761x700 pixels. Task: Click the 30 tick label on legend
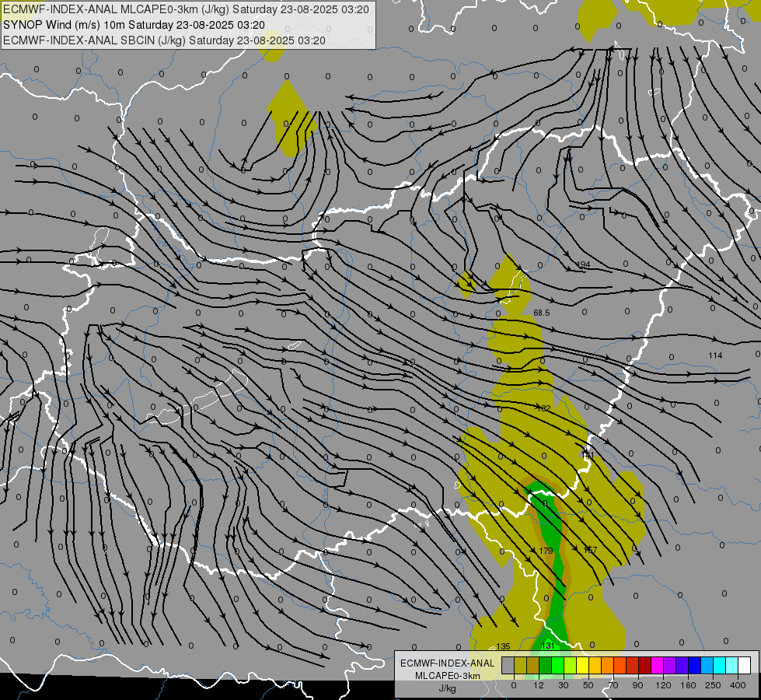564,685
